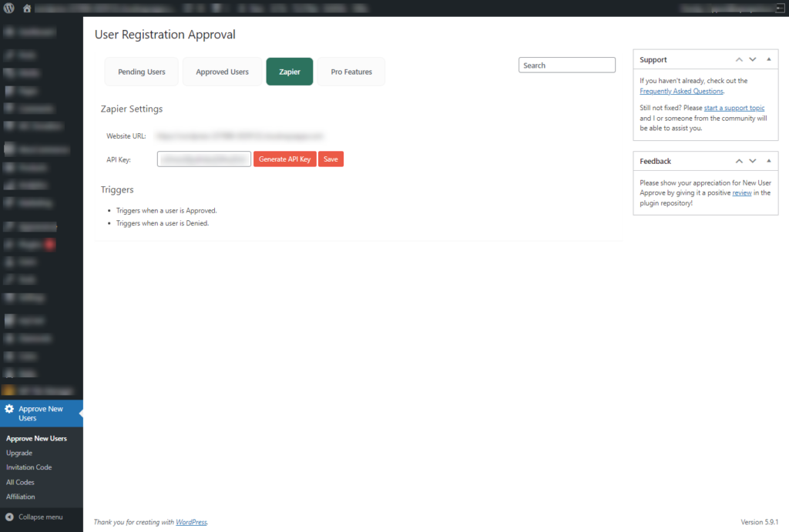Open the Upgrade submenu item

pyautogui.click(x=19, y=453)
